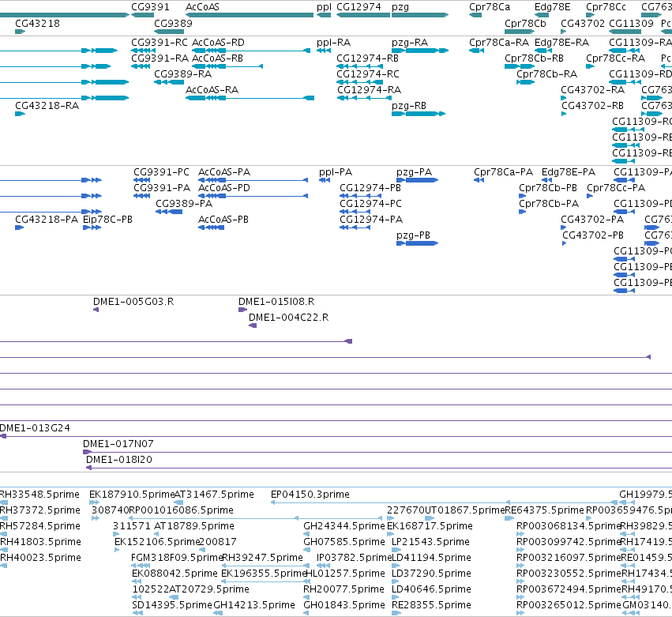Select EST LP21543.5prime

[430, 542]
